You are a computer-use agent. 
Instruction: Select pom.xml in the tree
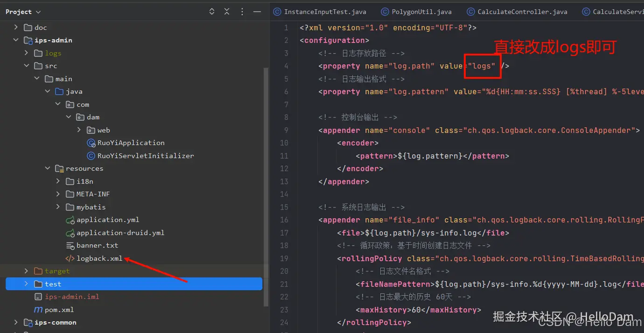point(59,310)
